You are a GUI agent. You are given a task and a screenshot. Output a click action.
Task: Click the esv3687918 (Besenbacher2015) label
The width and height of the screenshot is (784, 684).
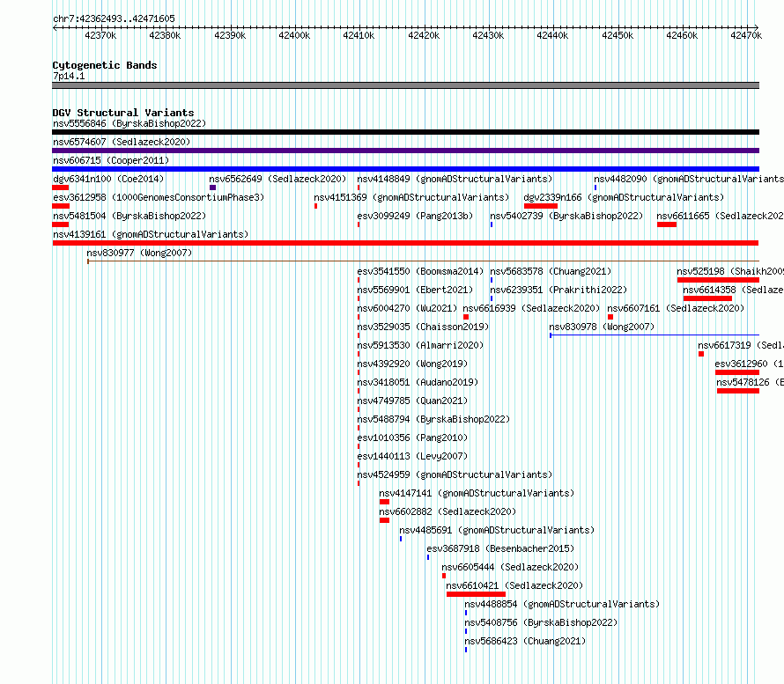click(x=500, y=548)
